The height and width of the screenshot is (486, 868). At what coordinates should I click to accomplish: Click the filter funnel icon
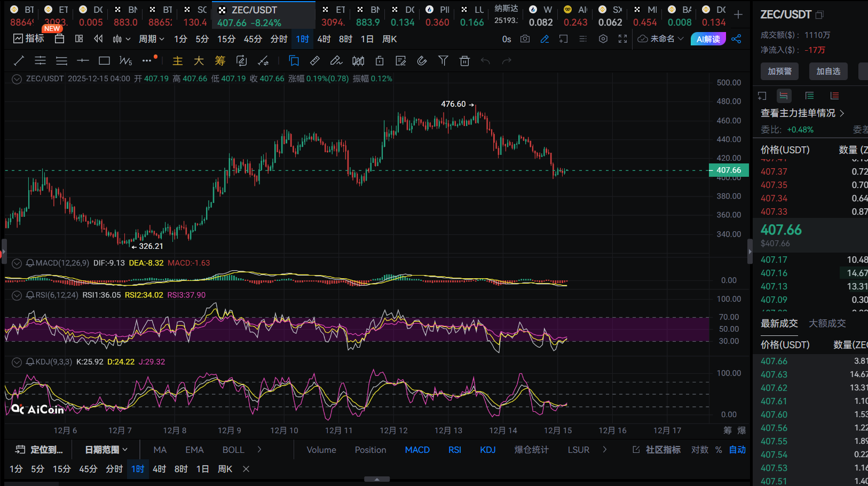[x=443, y=61]
